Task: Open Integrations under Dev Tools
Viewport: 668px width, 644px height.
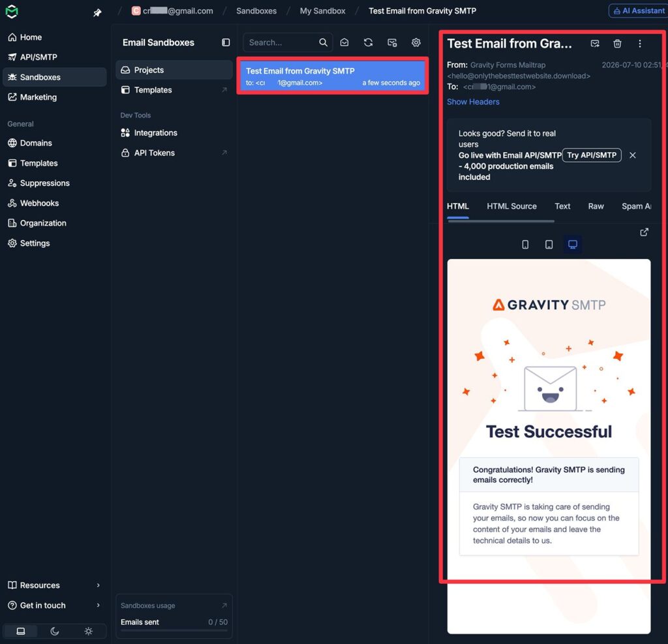Action: click(x=174, y=133)
